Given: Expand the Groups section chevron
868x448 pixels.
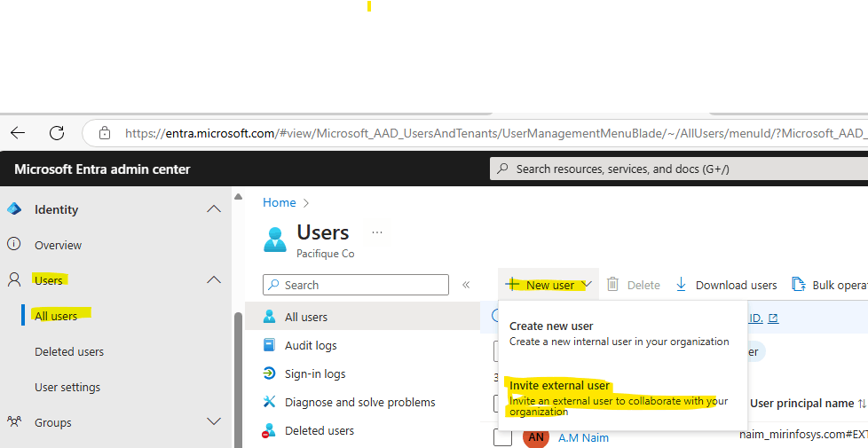Looking at the screenshot, I should 214,422.
